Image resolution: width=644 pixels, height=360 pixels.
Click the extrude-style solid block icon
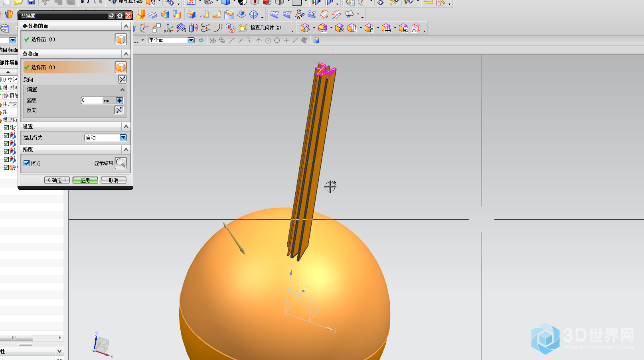192,15
